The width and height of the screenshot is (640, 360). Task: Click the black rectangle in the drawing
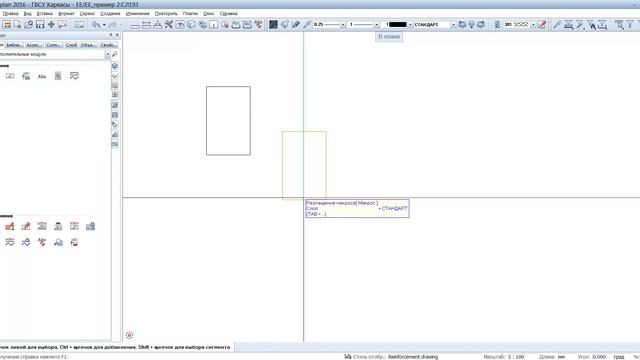[228, 121]
